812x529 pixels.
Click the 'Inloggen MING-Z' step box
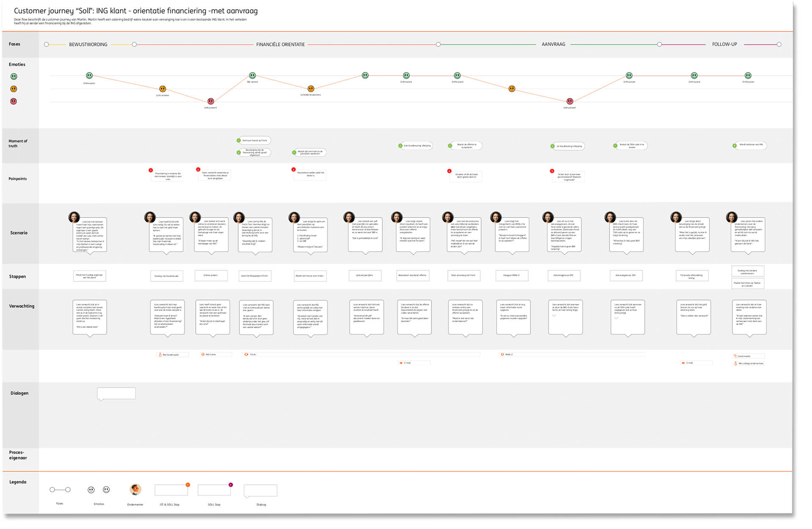(x=512, y=276)
